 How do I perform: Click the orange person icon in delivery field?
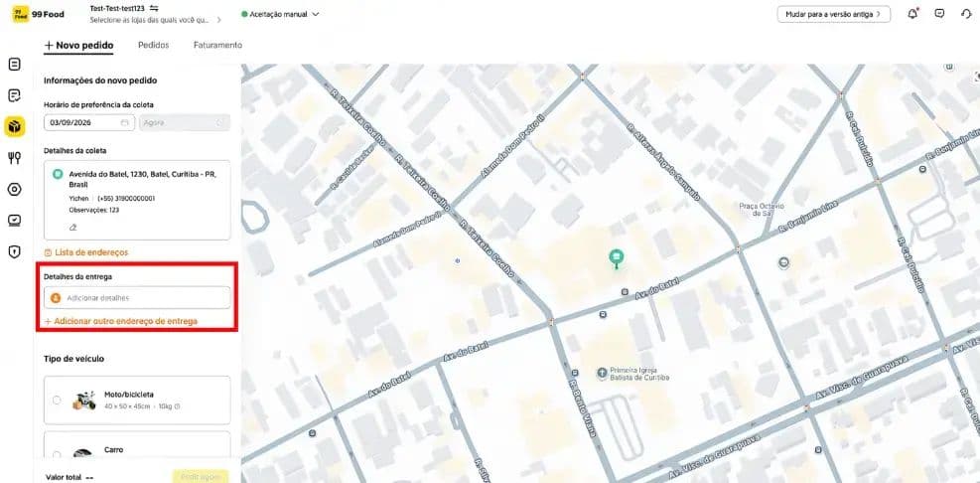55,298
